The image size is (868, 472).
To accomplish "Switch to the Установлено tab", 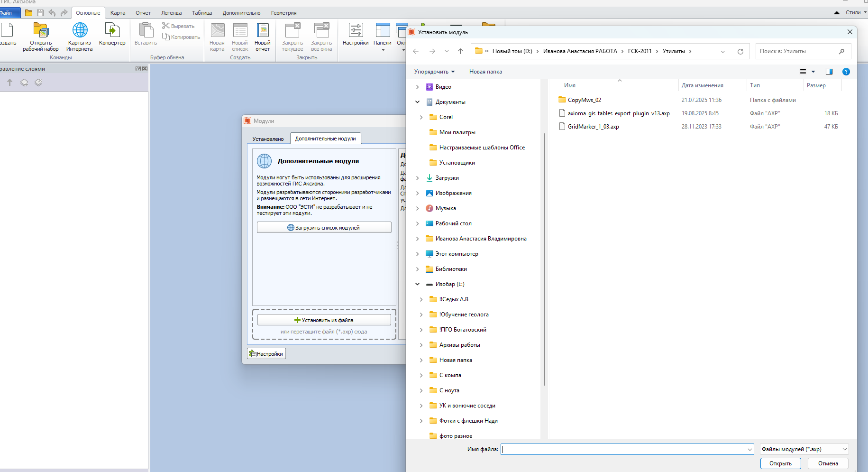I will (x=268, y=139).
